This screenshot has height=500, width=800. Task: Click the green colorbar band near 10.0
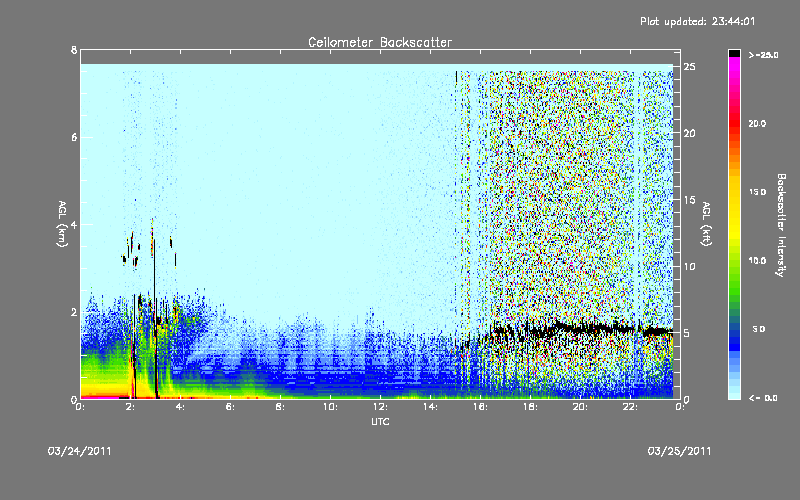tap(734, 261)
